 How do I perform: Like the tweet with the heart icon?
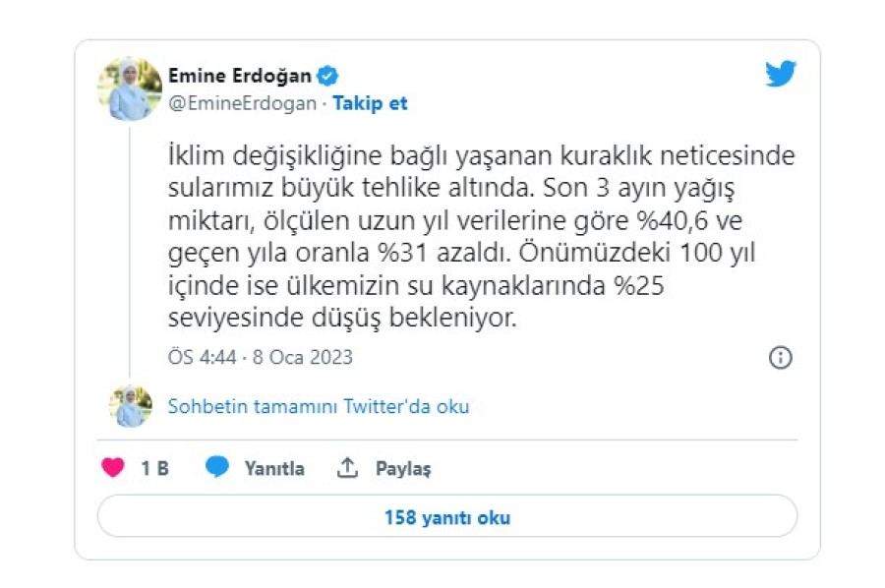point(113,468)
